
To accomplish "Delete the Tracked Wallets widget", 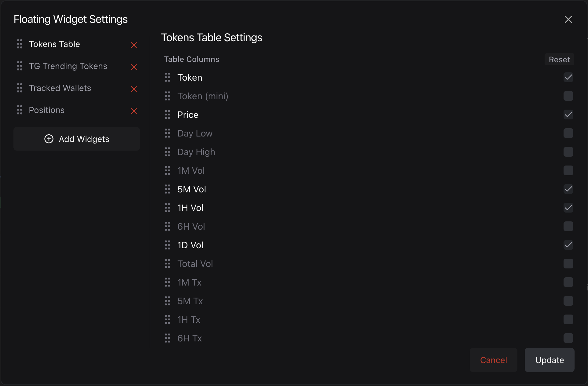I will 134,89.
